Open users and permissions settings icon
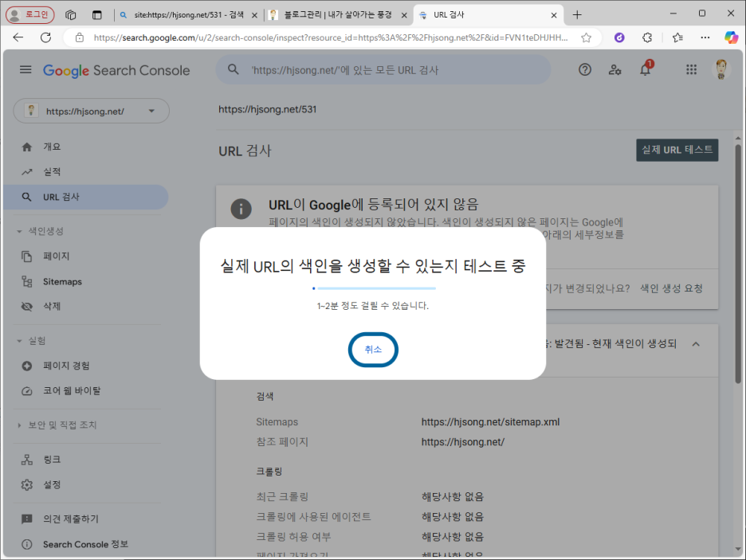 pos(614,70)
